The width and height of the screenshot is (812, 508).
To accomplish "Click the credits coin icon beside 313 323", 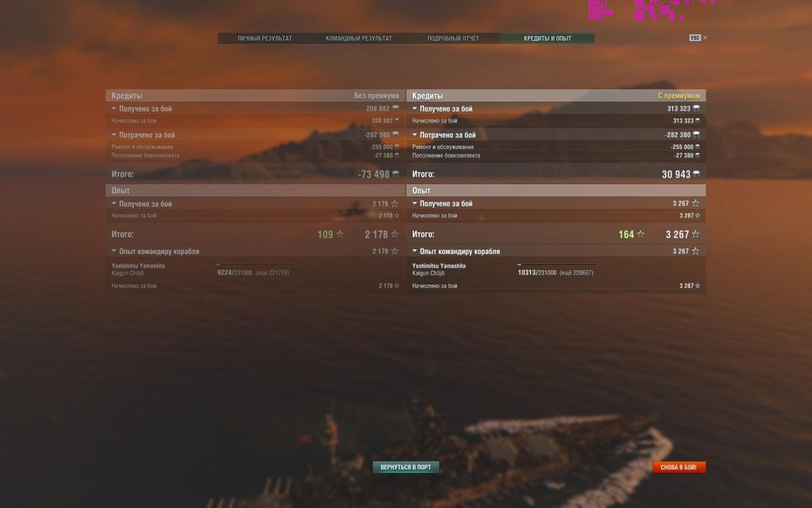I will coord(696,108).
